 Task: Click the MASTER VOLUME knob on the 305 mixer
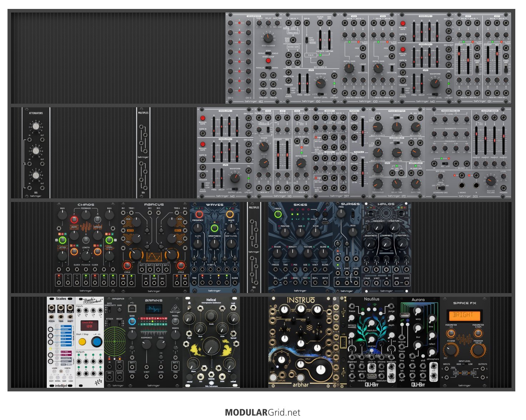pos(491,181)
